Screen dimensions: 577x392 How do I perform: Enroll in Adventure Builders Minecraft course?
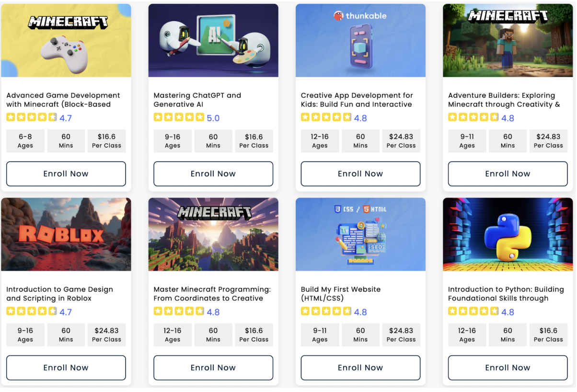[x=508, y=173]
